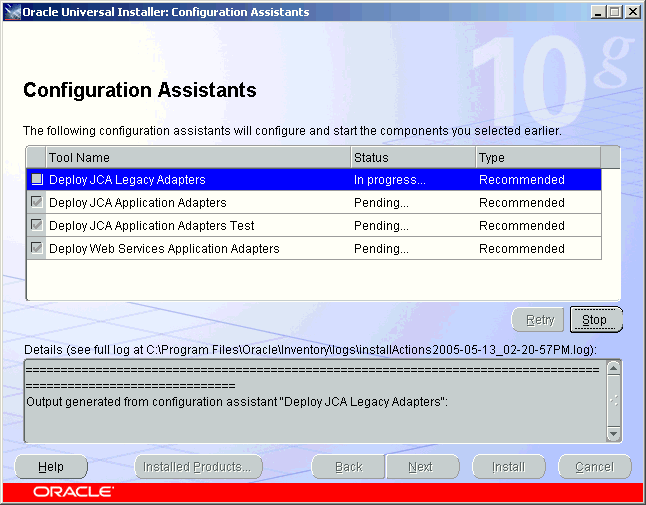The height and width of the screenshot is (505, 646).
Task: Click the Next button
Action: pyautogui.click(x=422, y=467)
